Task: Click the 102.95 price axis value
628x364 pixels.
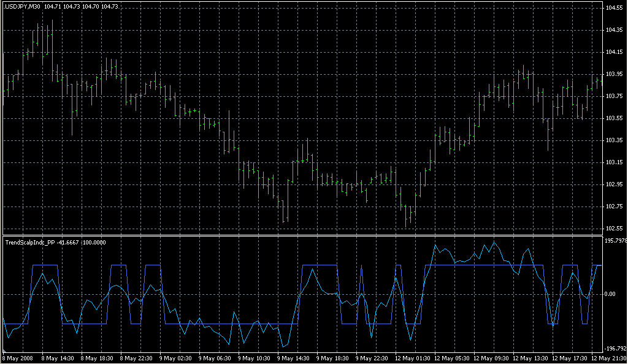Action: pos(614,184)
